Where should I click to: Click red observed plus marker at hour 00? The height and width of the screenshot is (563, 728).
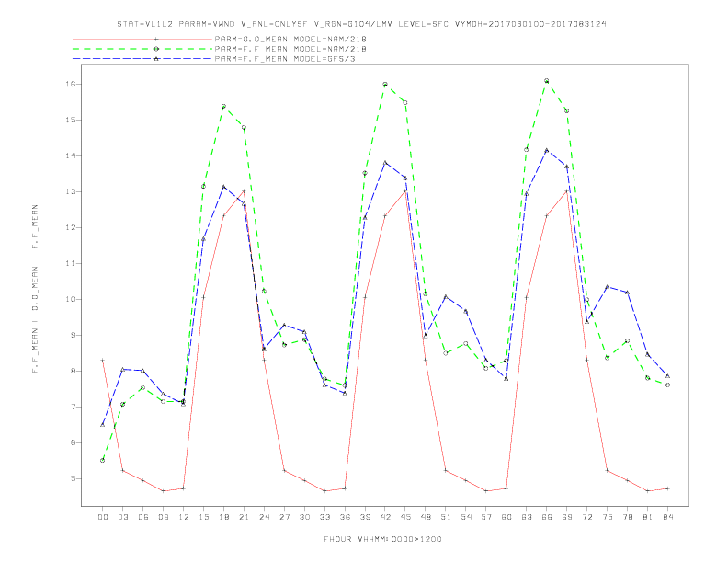point(103,360)
